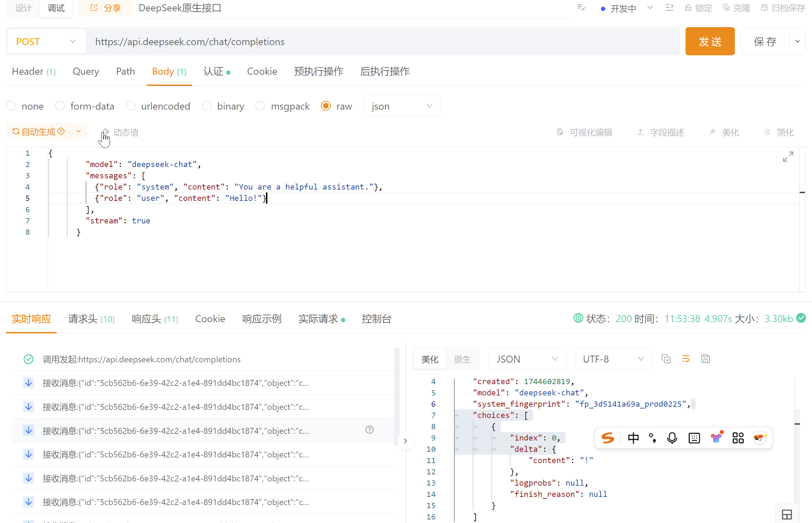Expand the 自动生成 dropdown arrow
Screen dimensions: 812x523
79,131
